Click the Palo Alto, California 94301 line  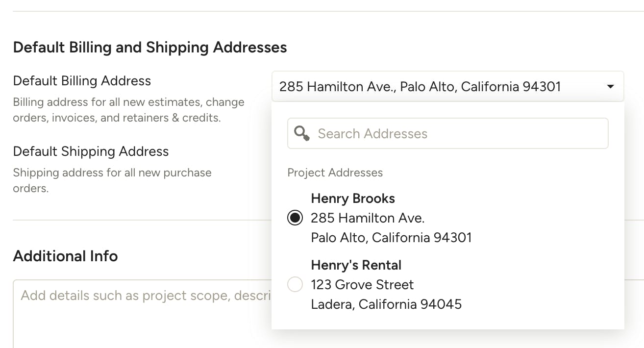coord(391,238)
